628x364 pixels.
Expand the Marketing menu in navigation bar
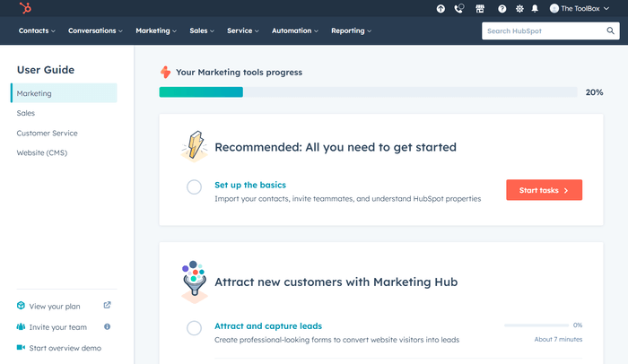[x=156, y=30]
